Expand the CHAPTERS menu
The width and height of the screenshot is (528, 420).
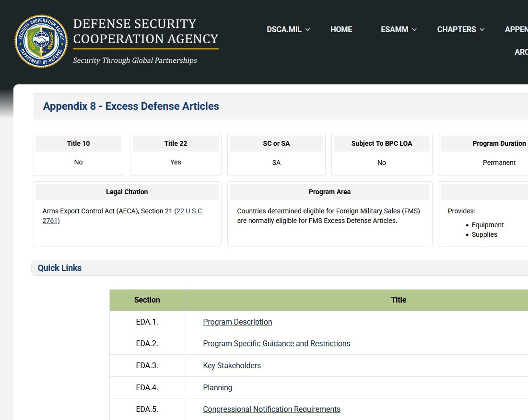click(x=461, y=30)
